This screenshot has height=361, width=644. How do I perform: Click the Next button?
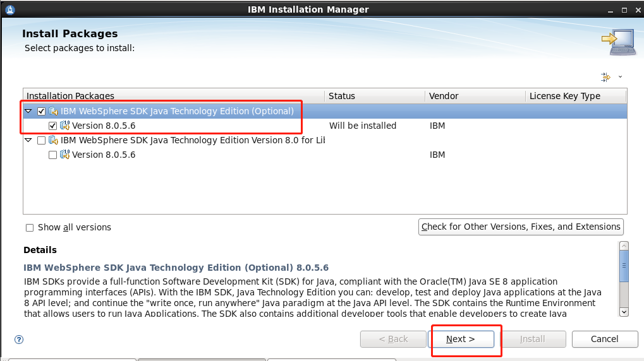pyautogui.click(x=461, y=340)
